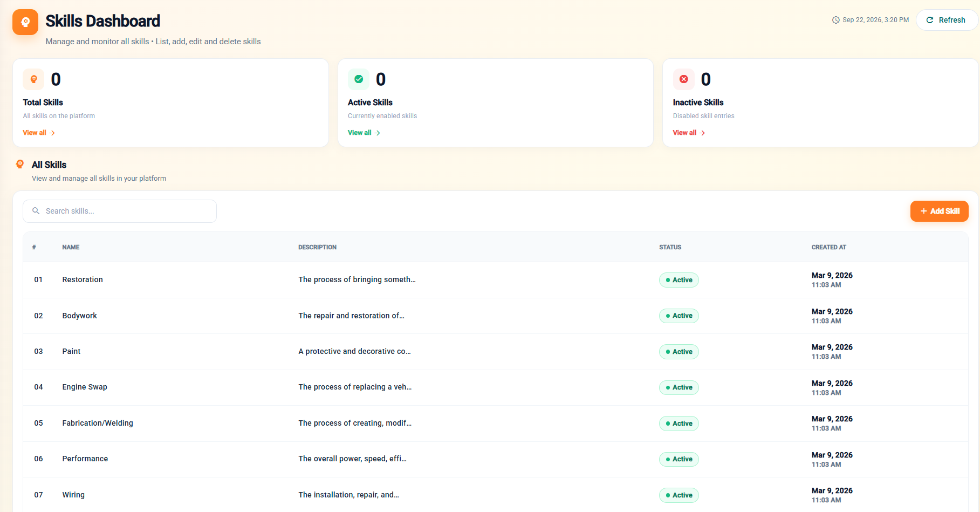Select the Engine Swap skill name
The image size is (980, 512).
coord(85,387)
